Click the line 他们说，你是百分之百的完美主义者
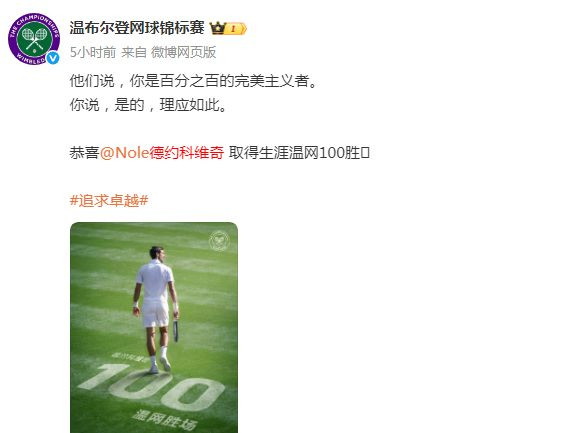The image size is (587, 433). [x=193, y=81]
